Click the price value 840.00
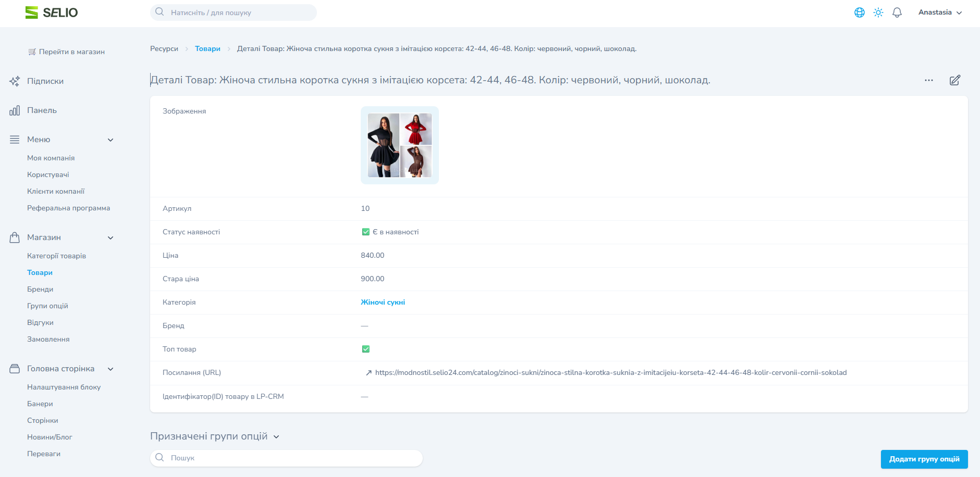This screenshot has height=477, width=980. click(x=373, y=255)
